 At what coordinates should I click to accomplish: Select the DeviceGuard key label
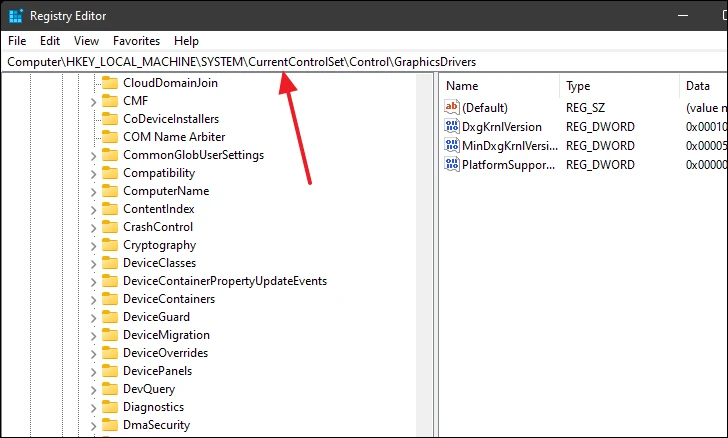pos(156,317)
